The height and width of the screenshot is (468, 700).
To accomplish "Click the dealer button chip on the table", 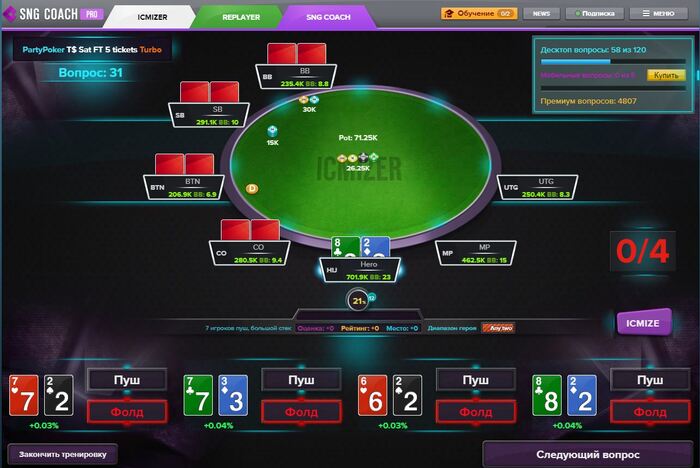I will tap(252, 189).
